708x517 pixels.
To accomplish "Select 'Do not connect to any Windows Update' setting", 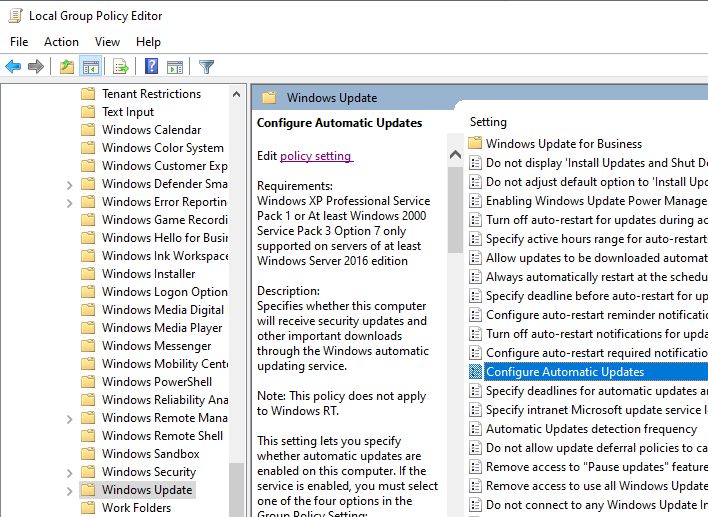I will tap(596, 504).
